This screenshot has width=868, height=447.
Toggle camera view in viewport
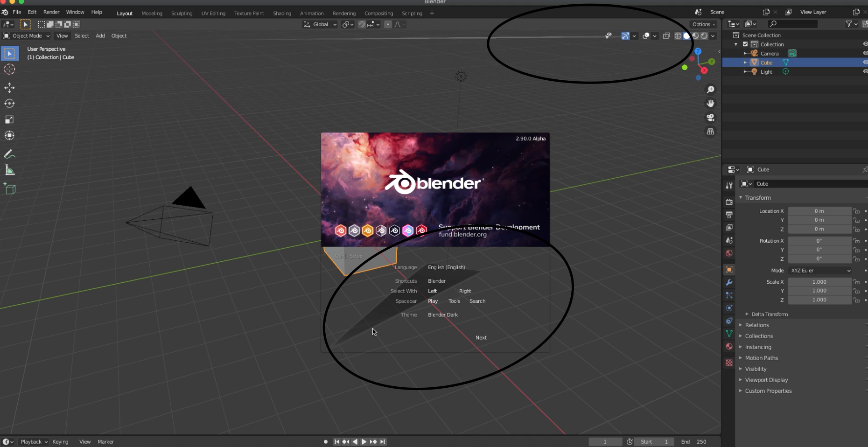coord(710,118)
